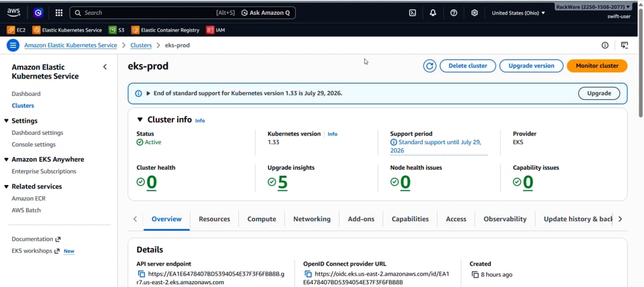Open the settings gear icon
Image resolution: width=644 pixels, height=287 pixels.
click(x=474, y=13)
